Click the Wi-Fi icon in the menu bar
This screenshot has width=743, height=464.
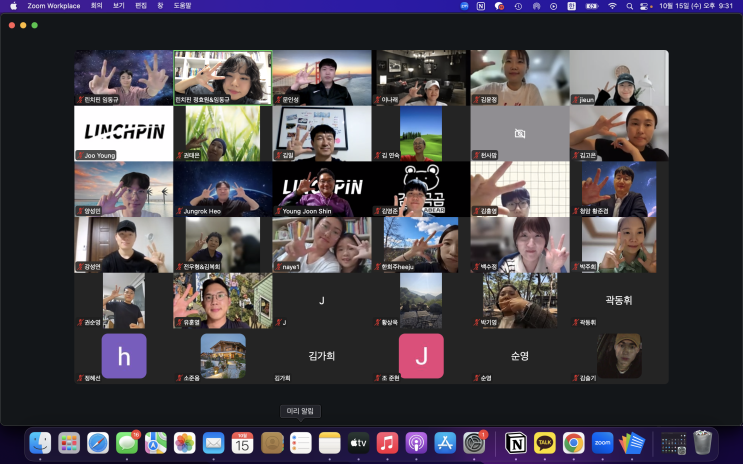point(612,6)
